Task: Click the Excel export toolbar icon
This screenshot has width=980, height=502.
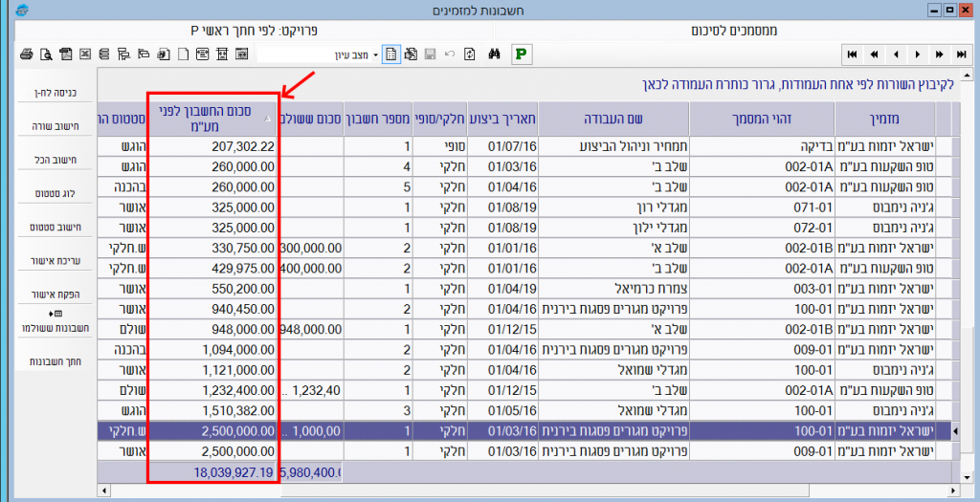Action: [x=85, y=55]
